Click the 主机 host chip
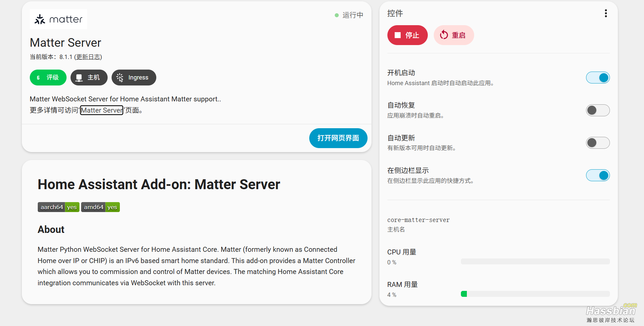644x326 pixels. [89, 78]
